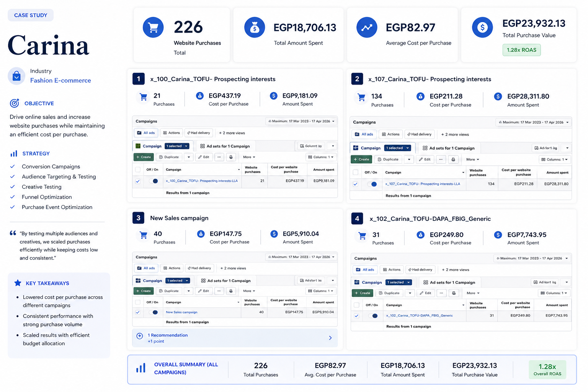Click the Edit button in the New Sales panel
The height and width of the screenshot is (392, 588).
[x=204, y=291]
